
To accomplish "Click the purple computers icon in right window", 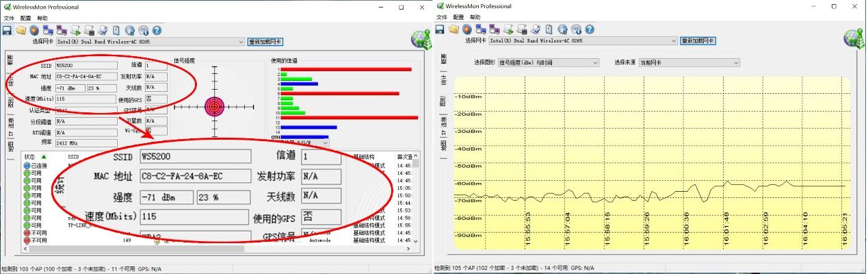I will (x=494, y=29).
